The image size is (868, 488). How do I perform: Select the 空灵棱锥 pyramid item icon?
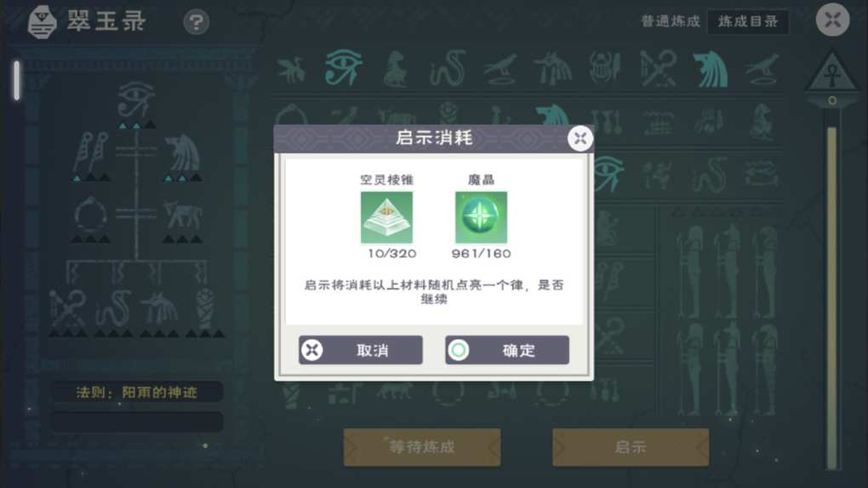[x=386, y=217]
